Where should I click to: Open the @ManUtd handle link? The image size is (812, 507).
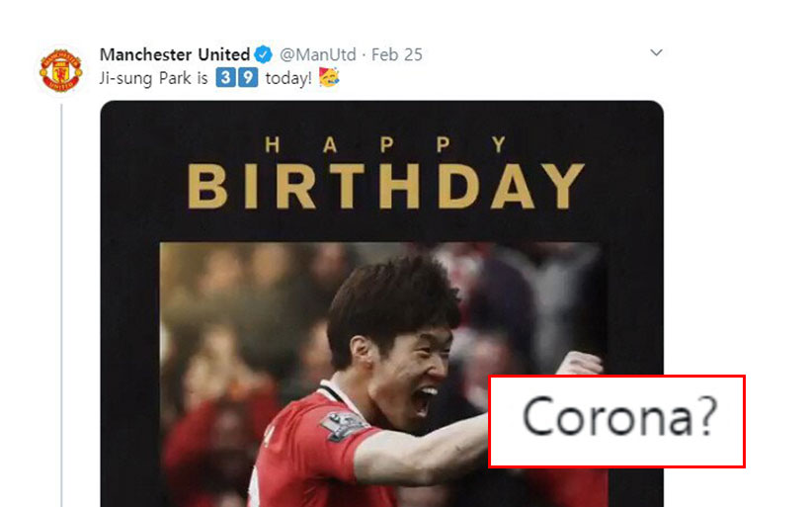[x=318, y=54]
